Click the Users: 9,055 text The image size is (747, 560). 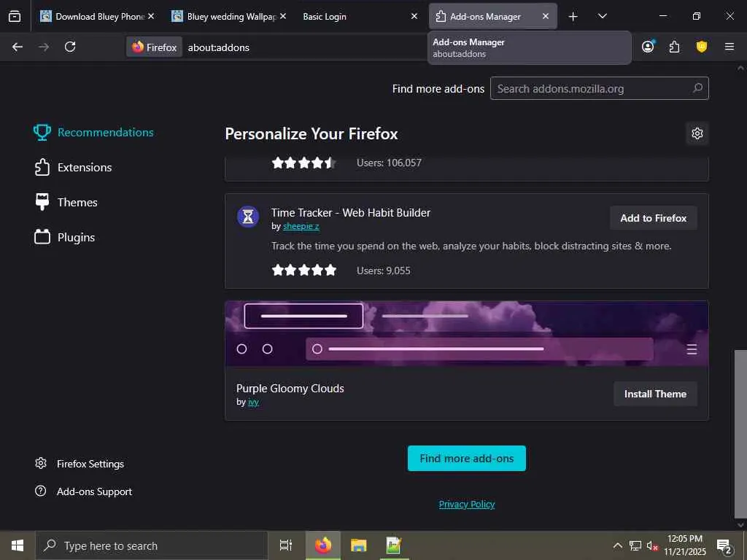384,271
